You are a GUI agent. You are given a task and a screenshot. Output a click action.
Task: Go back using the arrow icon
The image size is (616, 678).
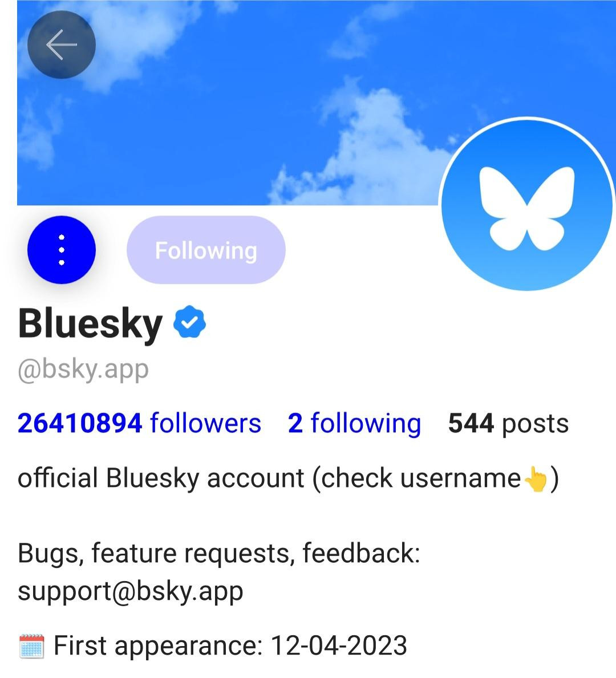[x=62, y=44]
